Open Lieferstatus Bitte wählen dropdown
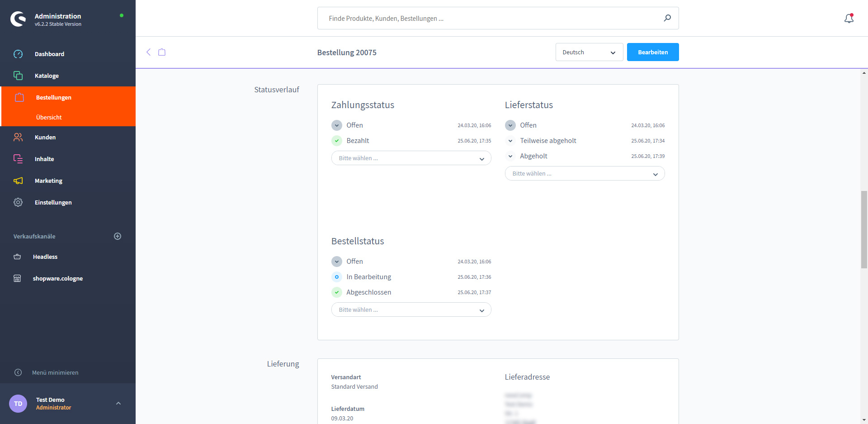Viewport: 868px width, 424px height. (585, 173)
